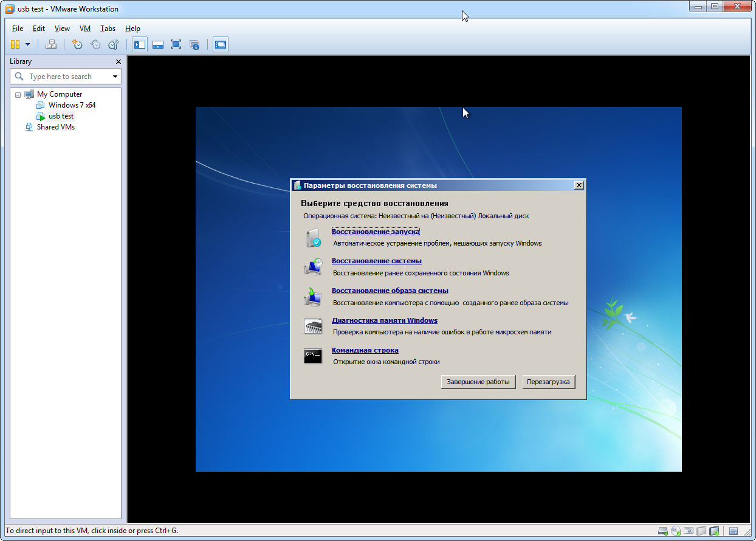
Task: Click the Library panel title label
Action: click(x=21, y=61)
